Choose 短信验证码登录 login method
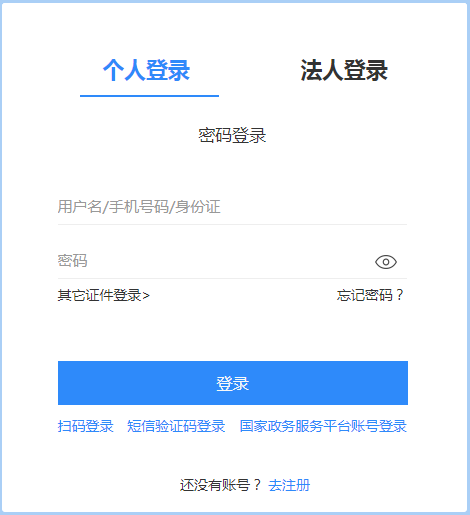The image size is (470, 515). (176, 426)
